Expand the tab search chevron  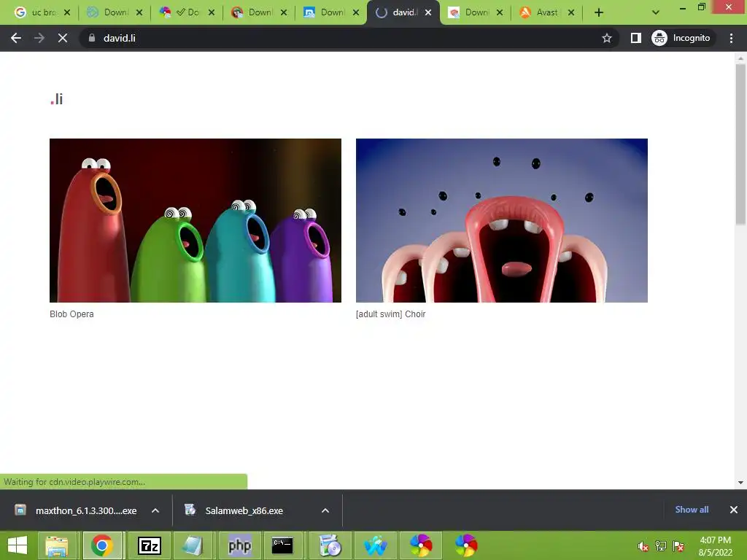tap(656, 12)
